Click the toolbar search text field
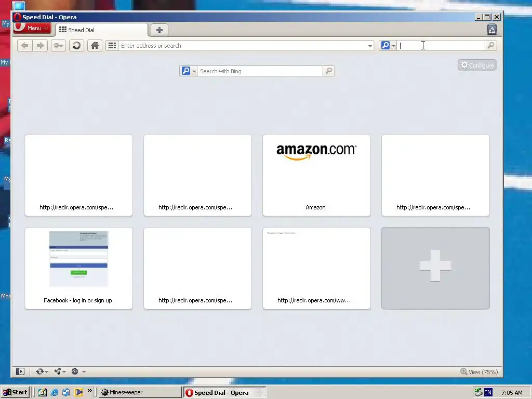The width and height of the screenshot is (532, 399). (441, 46)
